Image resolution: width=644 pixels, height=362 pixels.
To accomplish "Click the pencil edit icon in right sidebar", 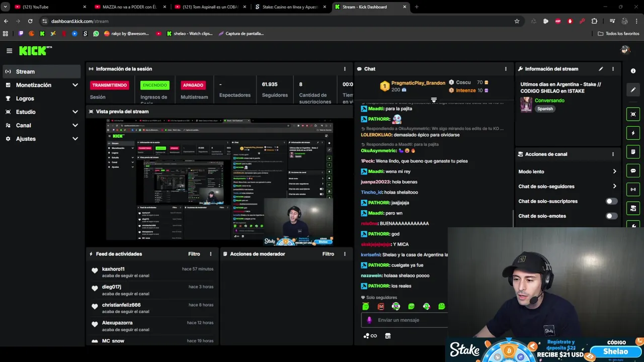I will pos(633,89).
